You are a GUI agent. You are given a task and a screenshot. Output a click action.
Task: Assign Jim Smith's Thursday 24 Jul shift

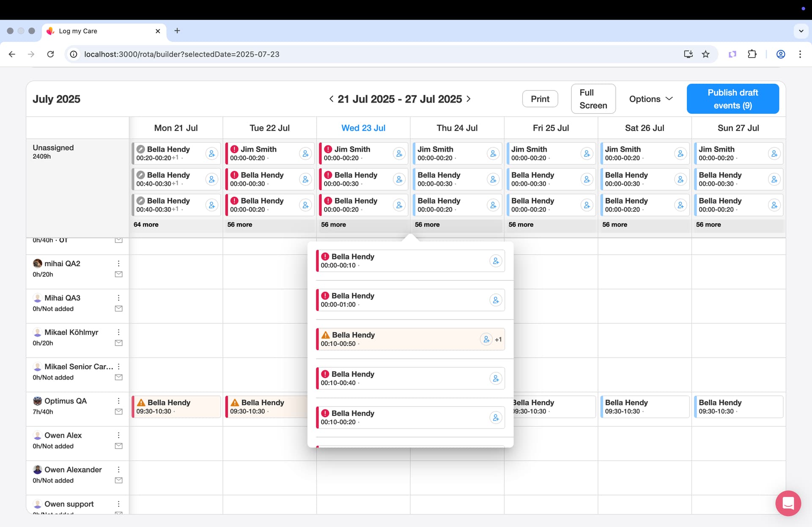click(x=493, y=153)
